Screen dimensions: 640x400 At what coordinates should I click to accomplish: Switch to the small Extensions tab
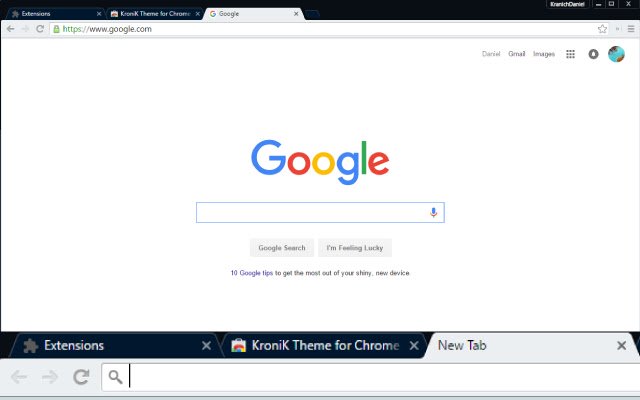[x=55, y=14]
